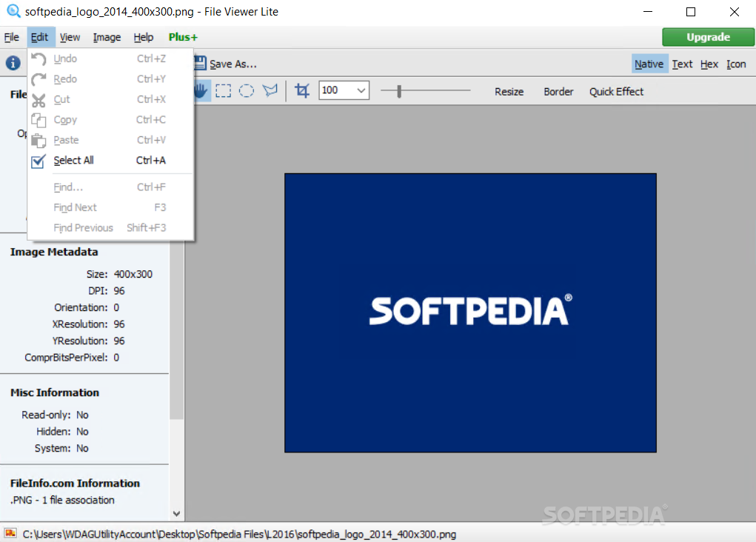Switch to Text view
This screenshot has width=756, height=542.
pos(682,64)
